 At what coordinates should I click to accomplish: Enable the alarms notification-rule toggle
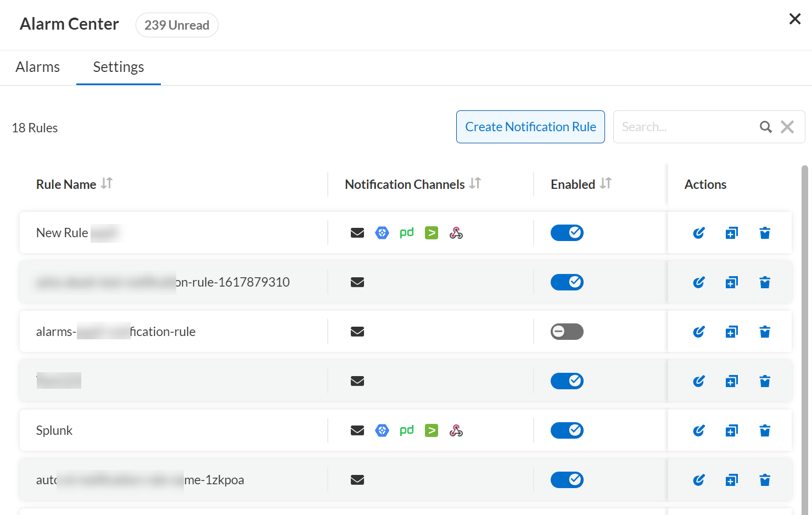[567, 332]
